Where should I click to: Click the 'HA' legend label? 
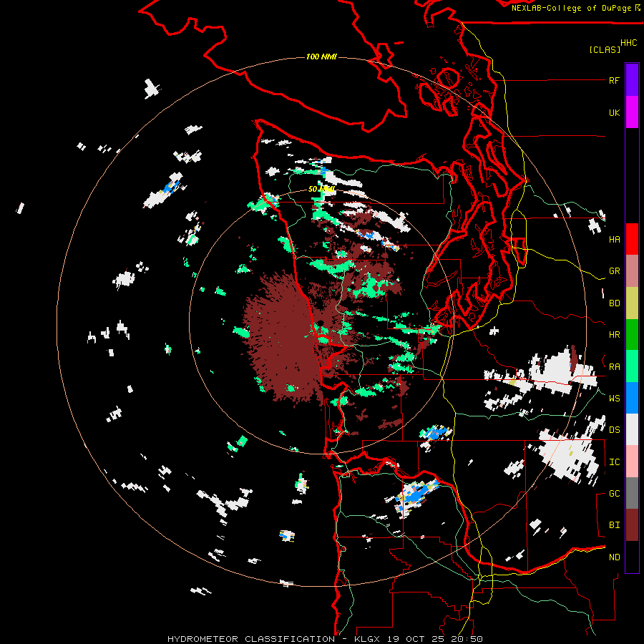(614, 240)
